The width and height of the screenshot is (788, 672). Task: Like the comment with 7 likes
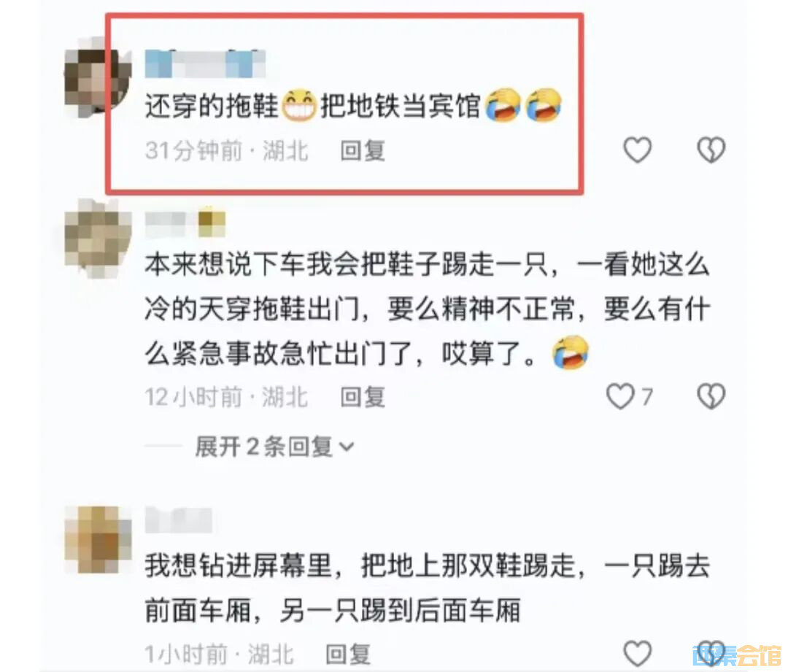620,396
